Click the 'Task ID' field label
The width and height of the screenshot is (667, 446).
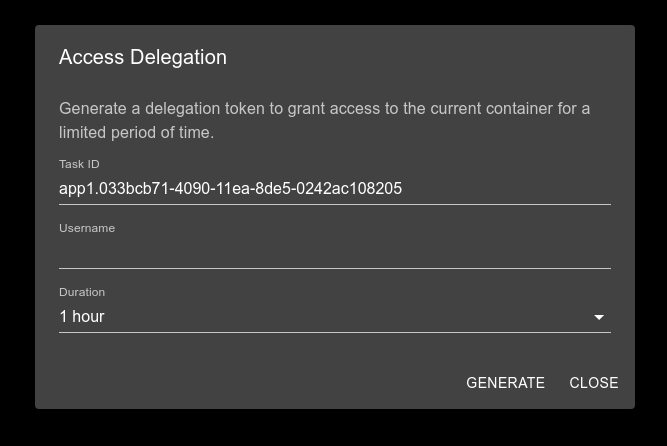pos(79,164)
